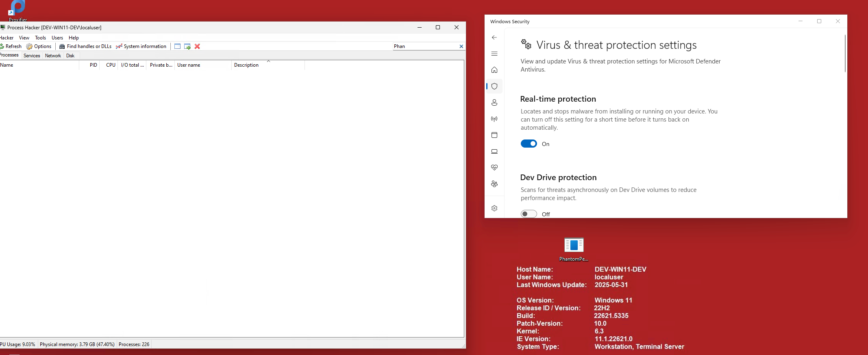The width and height of the screenshot is (868, 355).
Task: Open the Users menu
Action: click(x=57, y=38)
